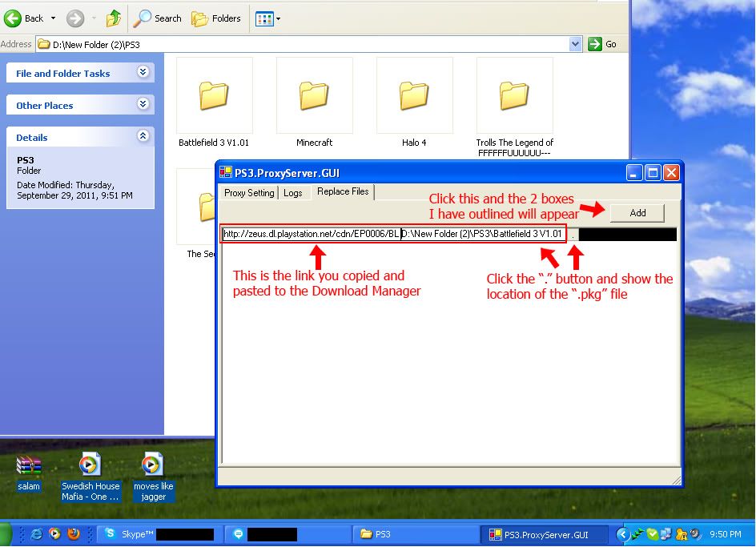Click the greyed Forward arrow in Explorer
This screenshot has width=756, height=547.
pos(74,18)
